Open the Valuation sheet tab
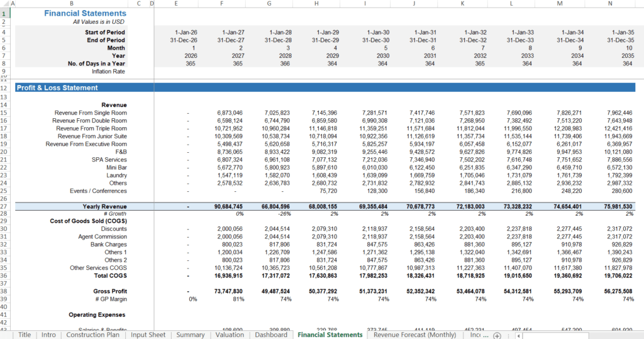 [x=230, y=335]
